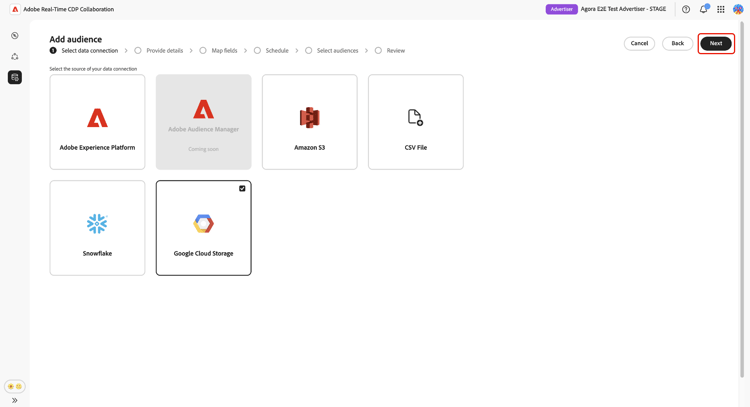Image resolution: width=750 pixels, height=407 pixels.
Task: Select the Snowflake card
Action: point(97,228)
